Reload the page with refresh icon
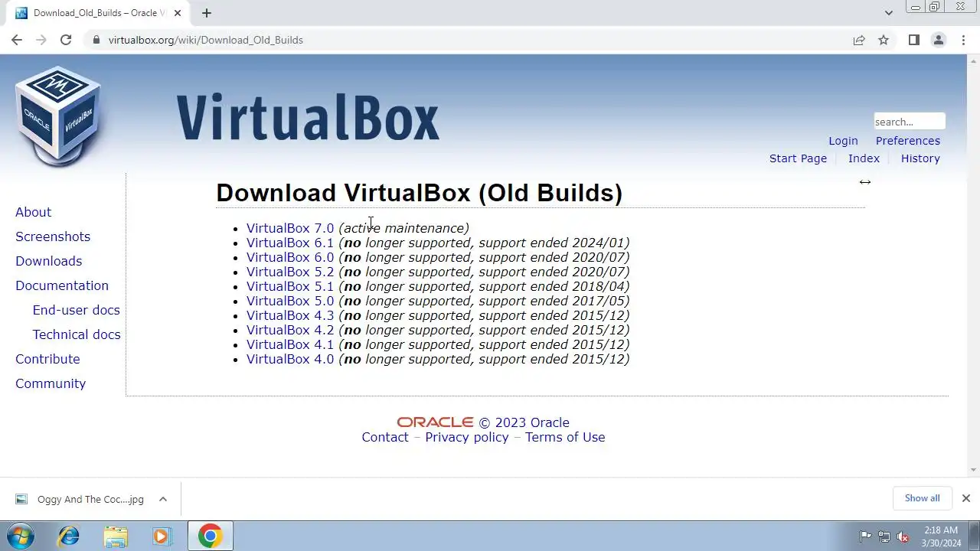This screenshot has width=980, height=551. (66, 40)
